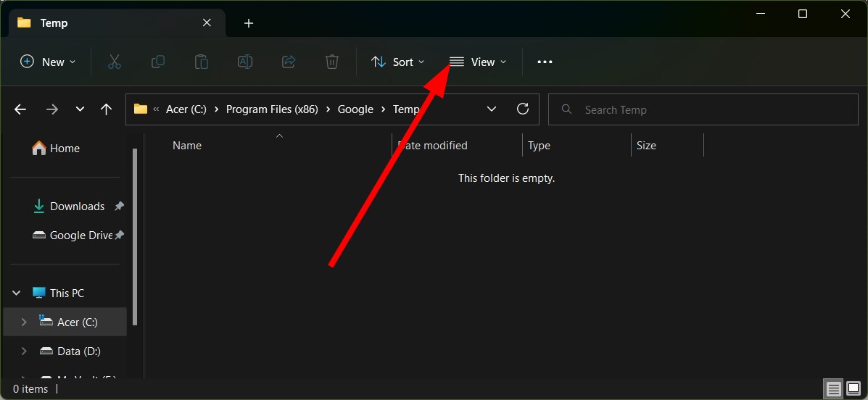Select Acer (C:) in navigation pane

click(x=65, y=322)
